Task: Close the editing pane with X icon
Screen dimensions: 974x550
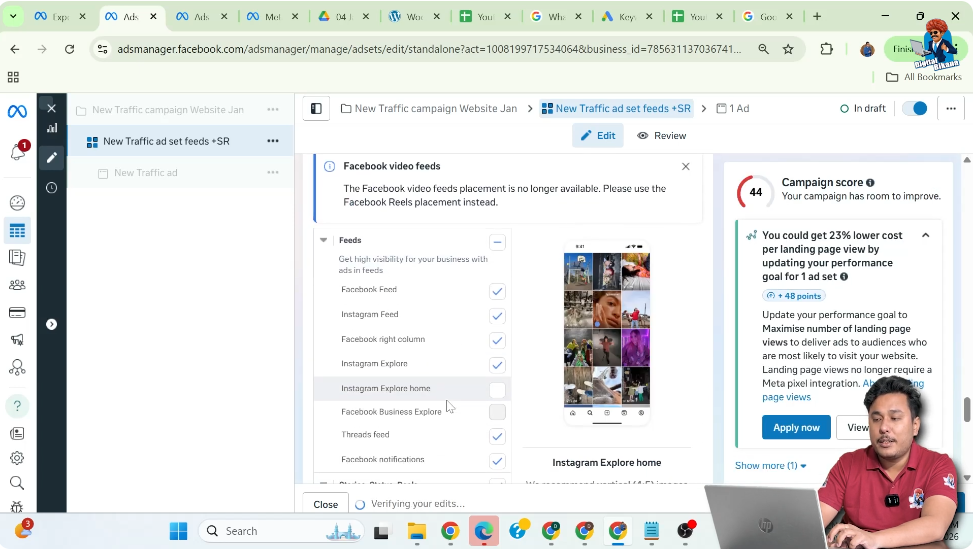Action: coord(52,108)
